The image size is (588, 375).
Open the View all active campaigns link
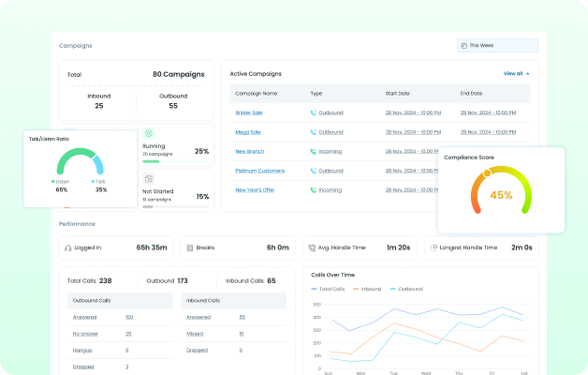516,73
